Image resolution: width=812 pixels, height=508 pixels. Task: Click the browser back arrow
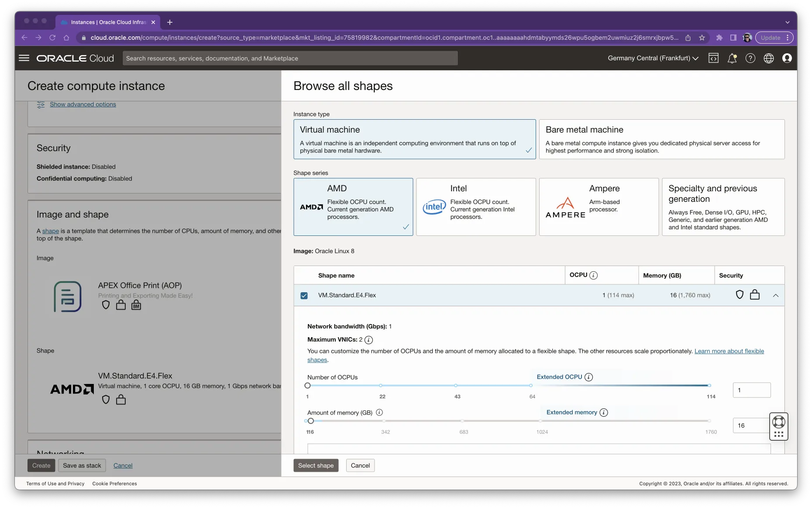(x=24, y=38)
